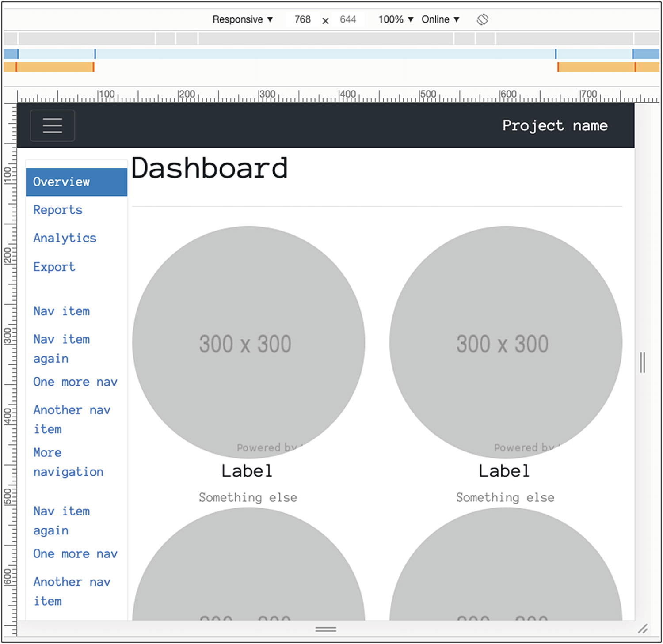The width and height of the screenshot is (663, 644).
Task: Open the 100% zoom dropdown
Action: (x=396, y=19)
